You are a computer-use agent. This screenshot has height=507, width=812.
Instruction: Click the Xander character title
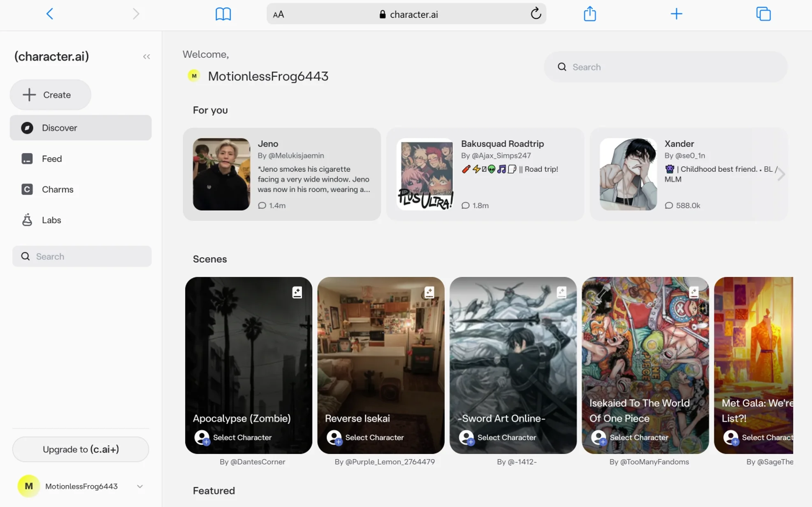pos(679,144)
